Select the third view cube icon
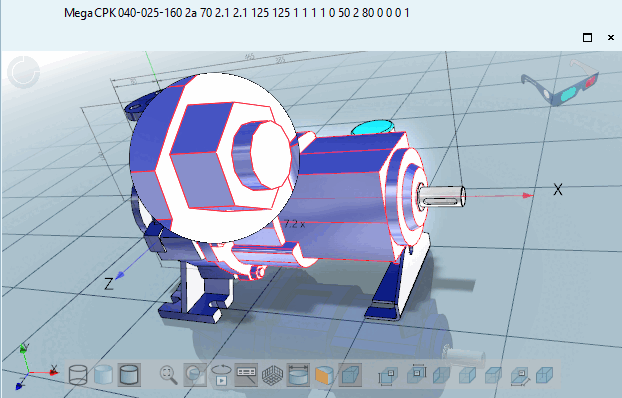This screenshot has height=398, width=622. (441, 375)
